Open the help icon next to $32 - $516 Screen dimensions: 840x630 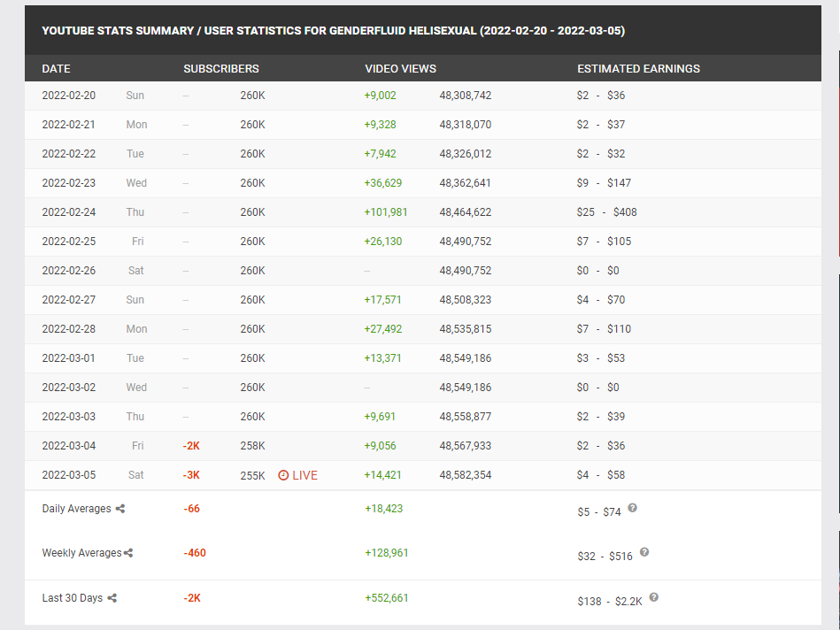point(644,552)
